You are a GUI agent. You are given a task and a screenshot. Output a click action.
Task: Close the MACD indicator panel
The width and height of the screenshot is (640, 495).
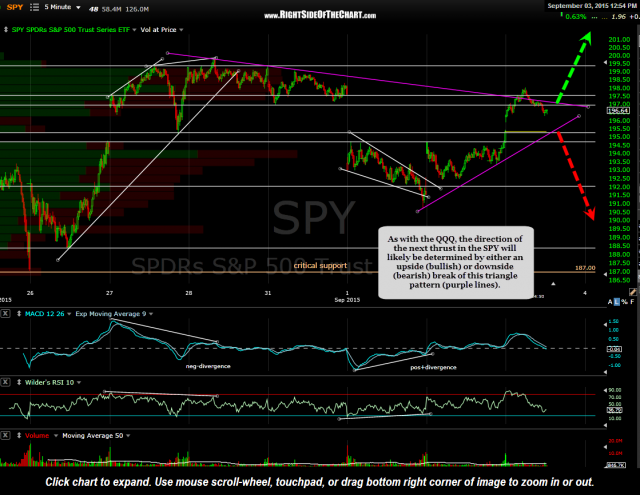click(x=5, y=313)
